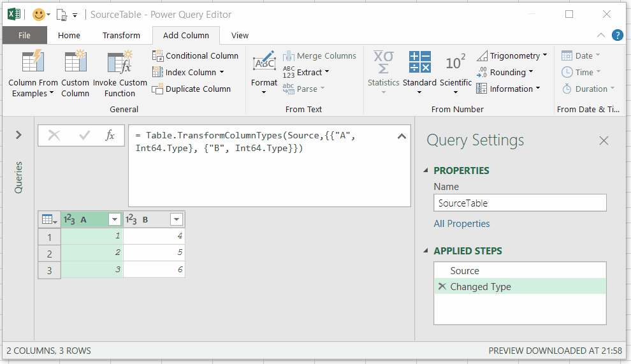This screenshot has width=631, height=364.
Task: Click the Duration column command
Action: click(x=588, y=89)
